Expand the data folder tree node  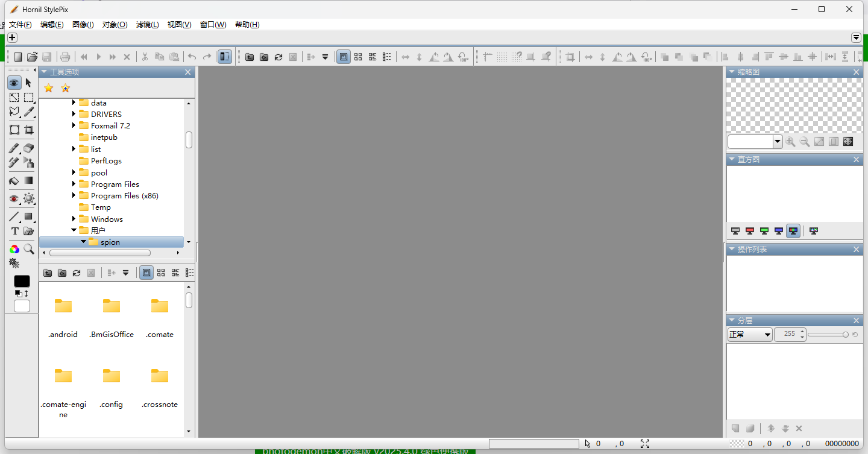click(74, 102)
